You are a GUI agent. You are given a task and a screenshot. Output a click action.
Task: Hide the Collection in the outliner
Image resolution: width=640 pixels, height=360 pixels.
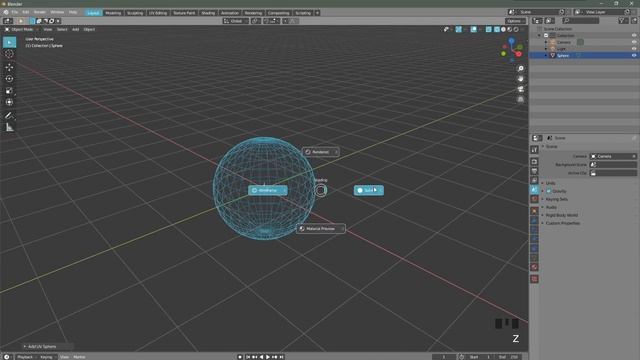click(634, 36)
